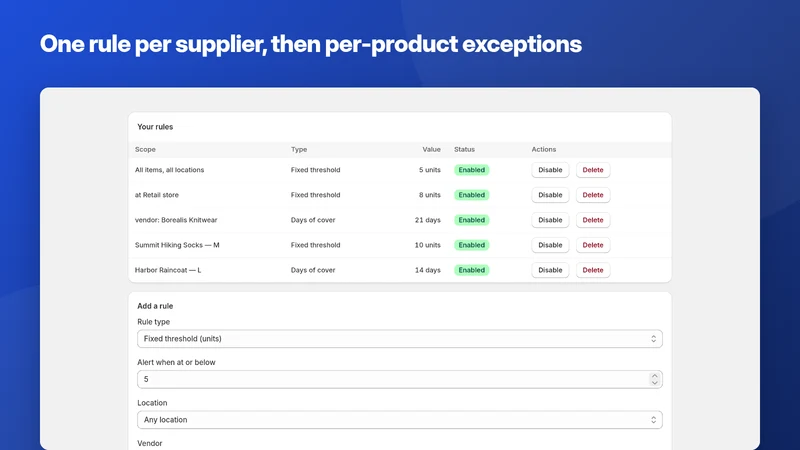Open the Location dropdown
Viewport: 800px width, 450px height.
[x=399, y=420]
